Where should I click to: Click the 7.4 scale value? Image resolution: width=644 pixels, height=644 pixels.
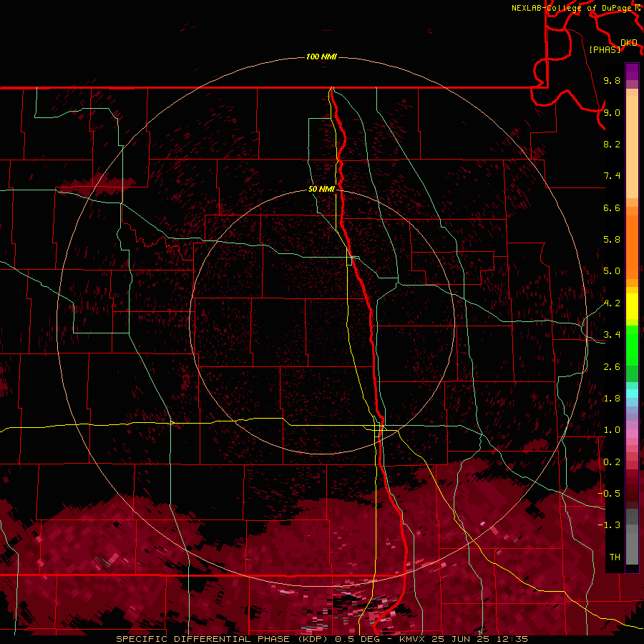tap(612, 176)
